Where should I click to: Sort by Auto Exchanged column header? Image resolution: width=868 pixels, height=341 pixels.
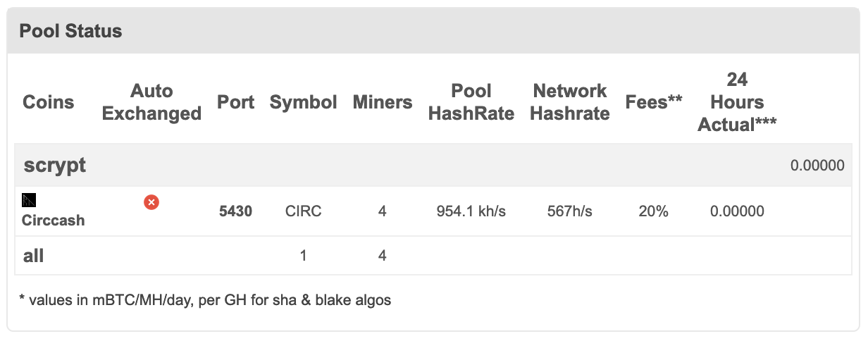pos(151,102)
